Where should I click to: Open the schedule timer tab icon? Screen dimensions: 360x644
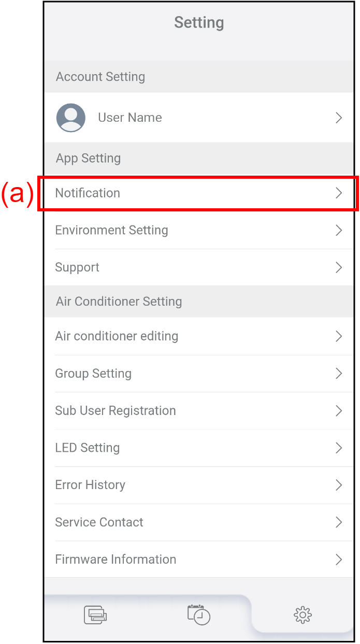tap(199, 614)
